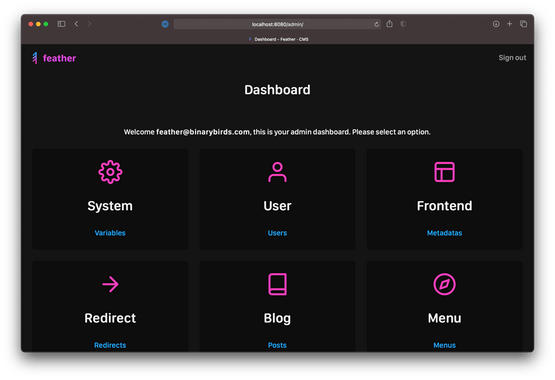Toggle the Safari sidebar icon
Screen dimensions: 555x380
pyautogui.click(x=61, y=24)
